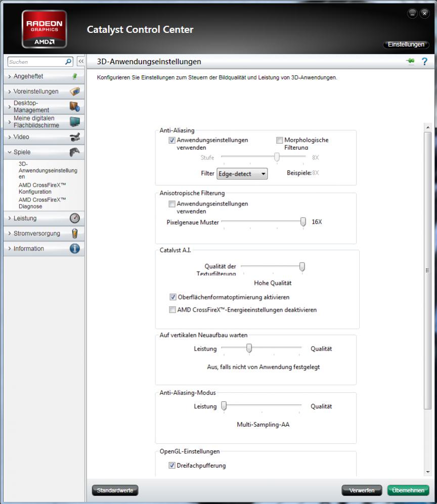Click the green Übernehmen button
Screen dimensions: 437x504
[408, 490]
